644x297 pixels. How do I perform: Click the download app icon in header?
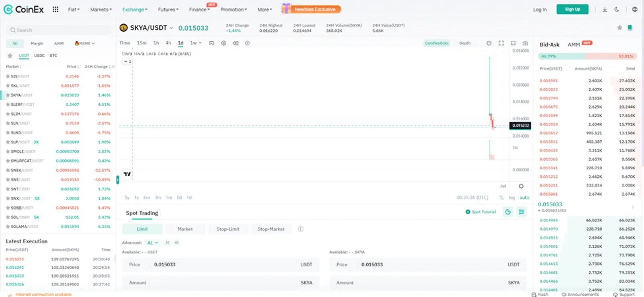click(x=605, y=9)
